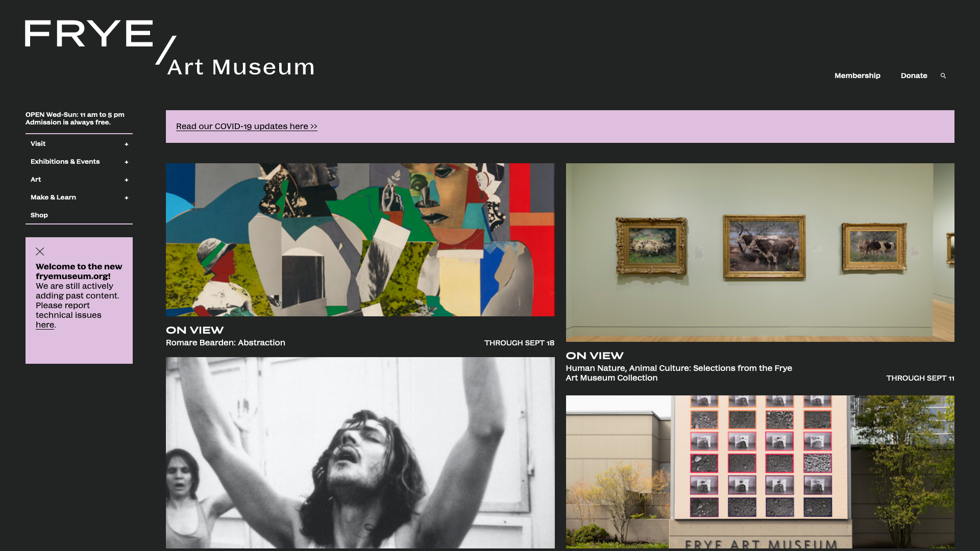Open Human Nature, Animal Culture exhibition title
Viewport: 980px width, 551px height.
point(679,373)
